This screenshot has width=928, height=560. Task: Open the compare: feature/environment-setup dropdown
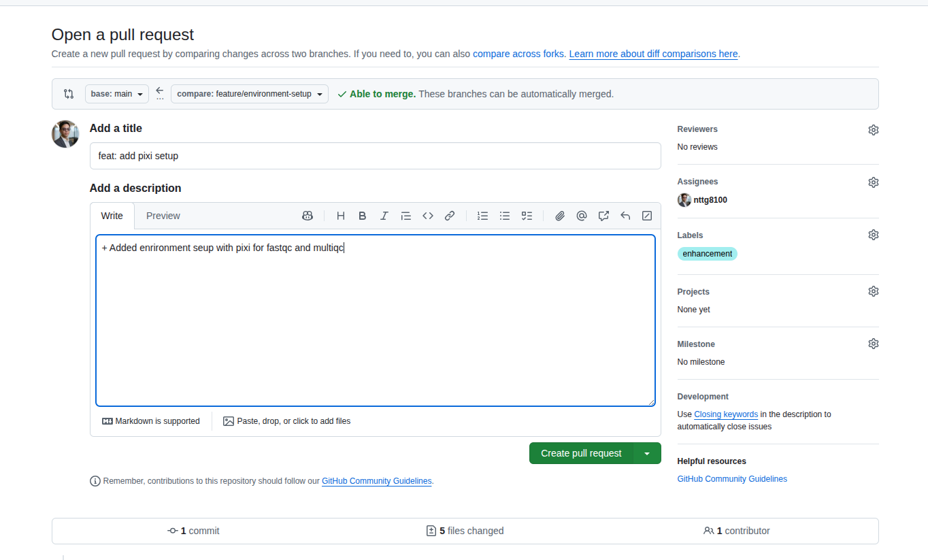point(249,94)
